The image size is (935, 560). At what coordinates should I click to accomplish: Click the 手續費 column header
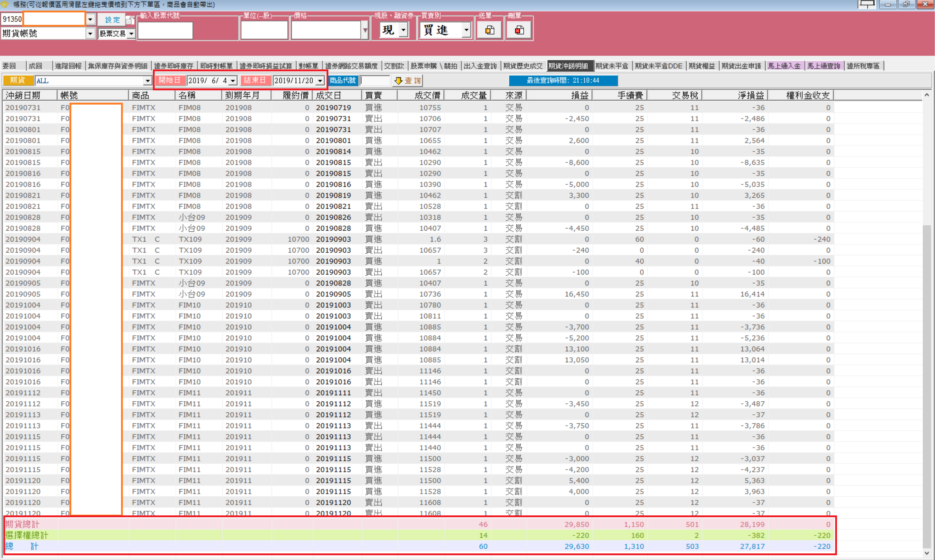point(619,95)
